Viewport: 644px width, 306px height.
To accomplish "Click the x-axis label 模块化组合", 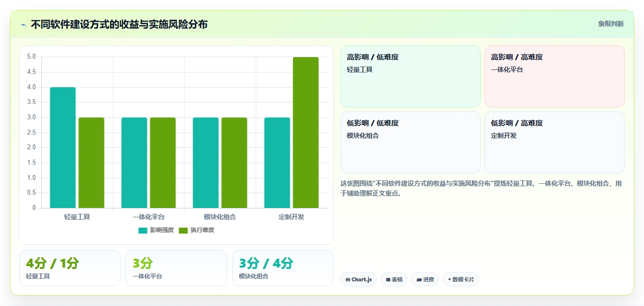I will pos(220,217).
